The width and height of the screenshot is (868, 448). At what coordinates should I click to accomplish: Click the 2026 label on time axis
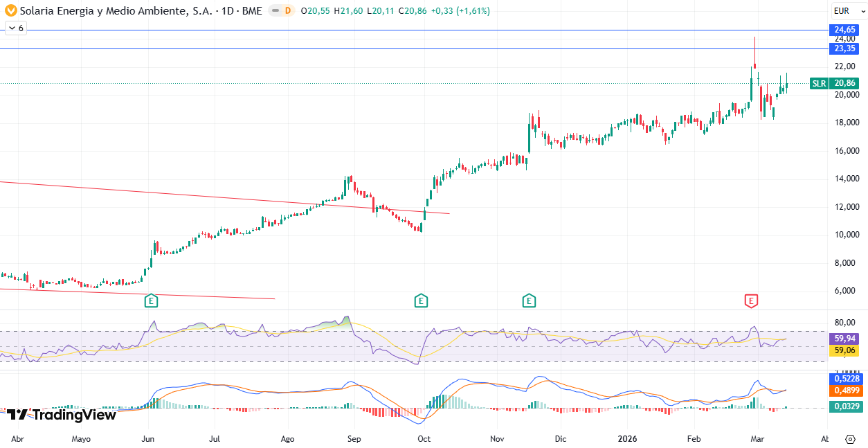click(x=627, y=439)
